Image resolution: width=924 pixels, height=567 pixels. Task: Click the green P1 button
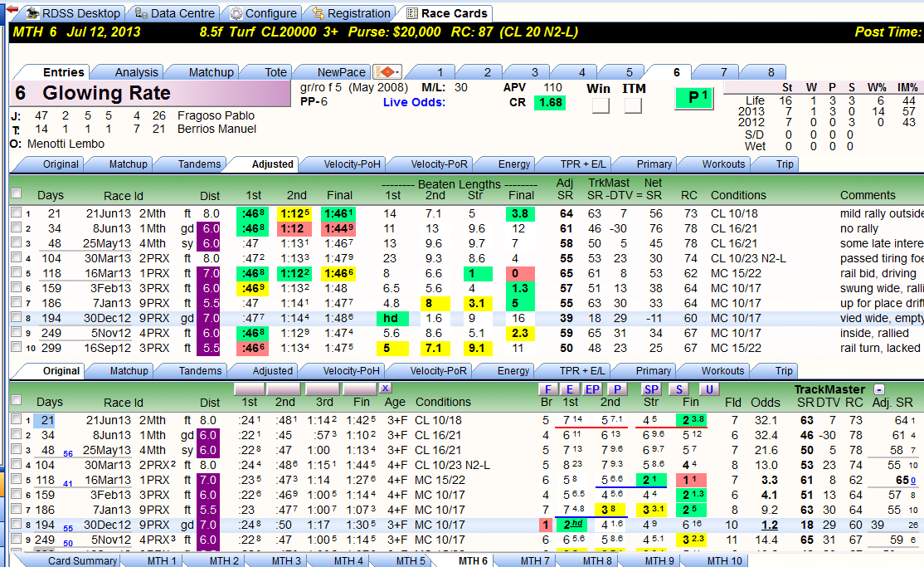point(694,97)
